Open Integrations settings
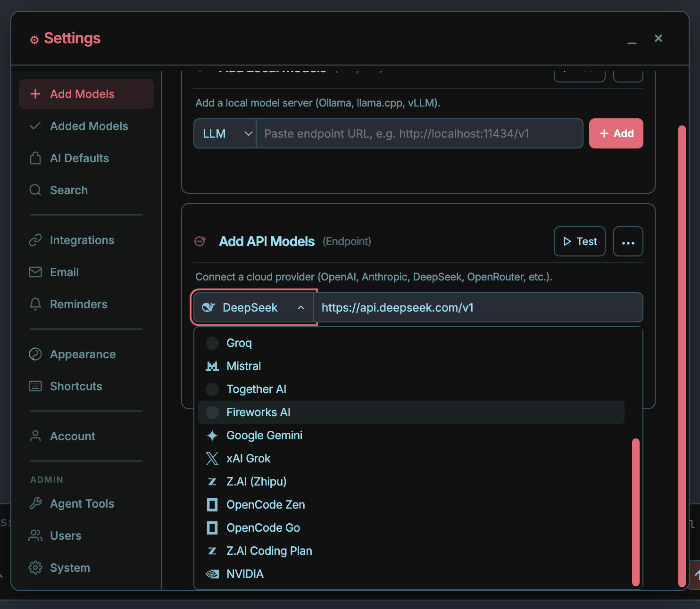The height and width of the screenshot is (609, 700). [x=86, y=240]
